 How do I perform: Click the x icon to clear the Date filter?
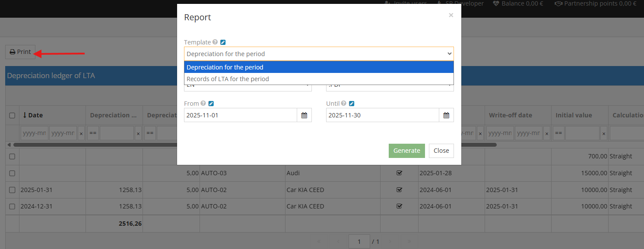81,133
